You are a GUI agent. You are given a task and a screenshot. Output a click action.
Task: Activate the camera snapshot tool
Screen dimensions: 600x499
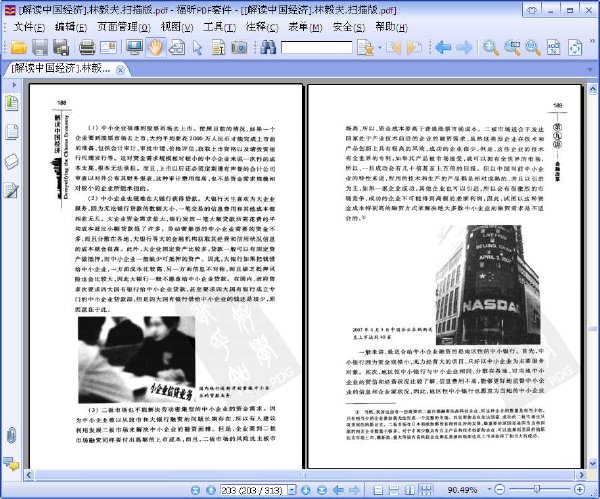239,47
